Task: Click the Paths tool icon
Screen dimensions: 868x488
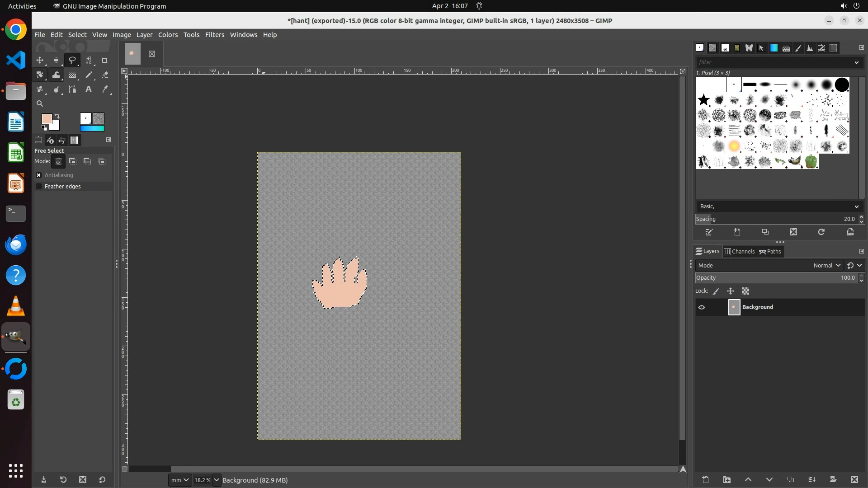Action: tap(72, 89)
